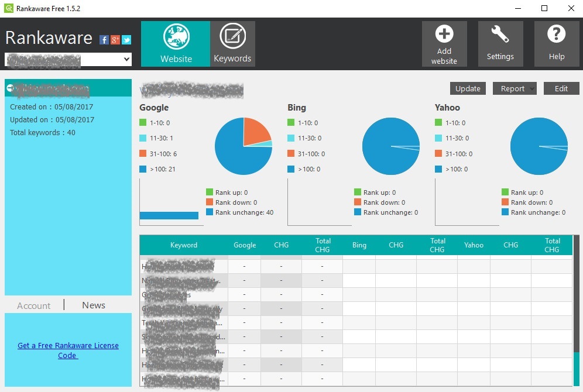The width and height of the screenshot is (583, 392).
Task: Click Rank unchange: 40 under Google
Action: pyautogui.click(x=244, y=212)
